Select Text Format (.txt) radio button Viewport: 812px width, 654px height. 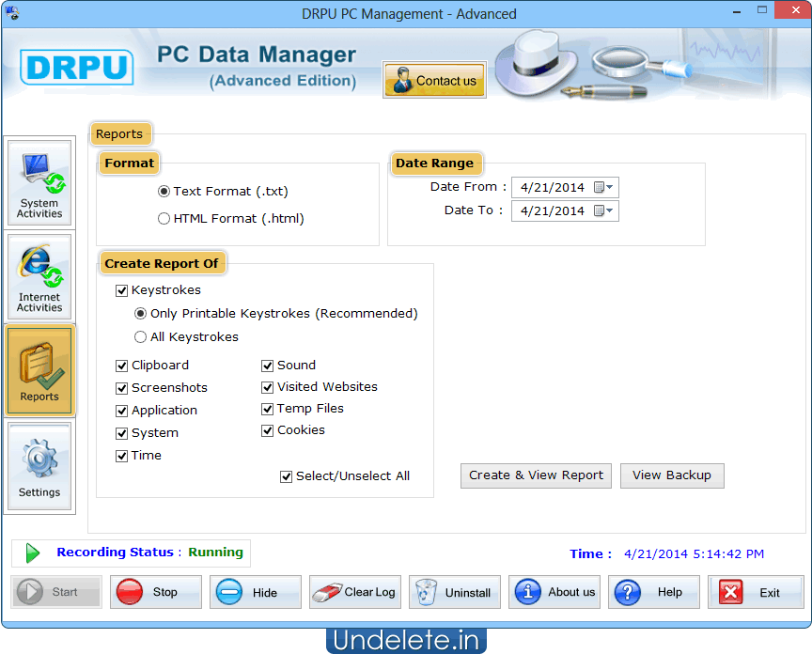coord(164,192)
